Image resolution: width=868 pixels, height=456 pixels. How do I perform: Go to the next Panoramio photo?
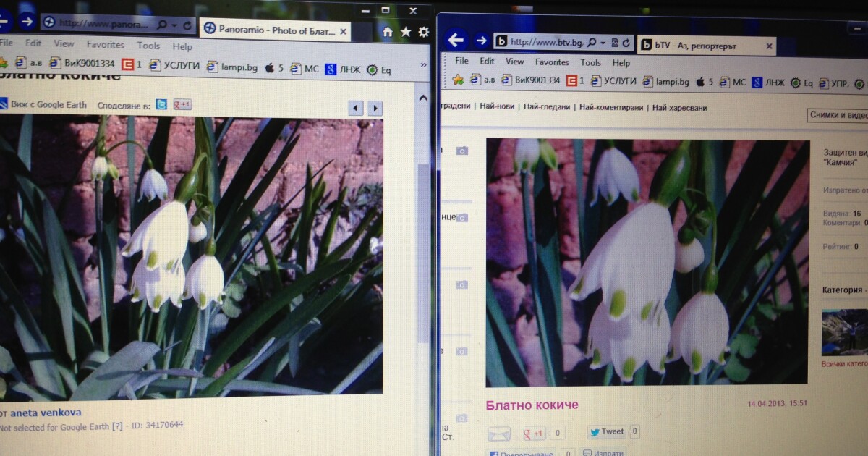click(x=375, y=109)
